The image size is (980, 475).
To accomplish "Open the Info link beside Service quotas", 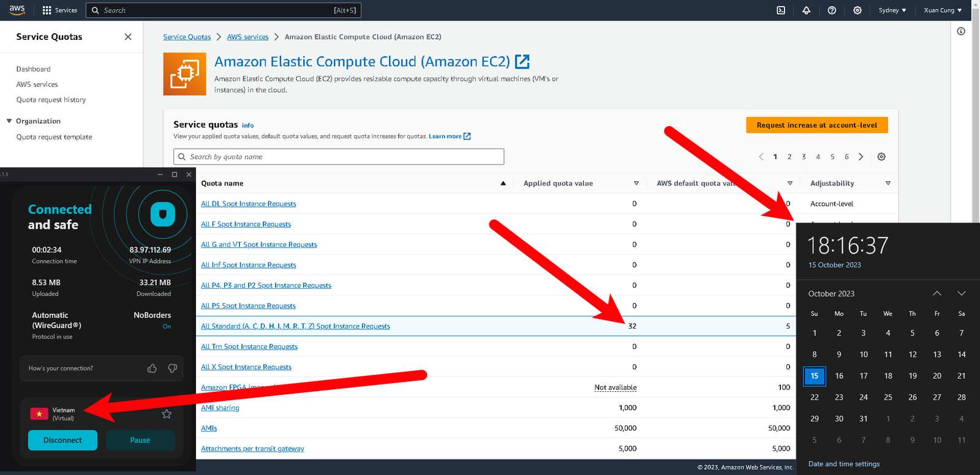I will [x=247, y=125].
